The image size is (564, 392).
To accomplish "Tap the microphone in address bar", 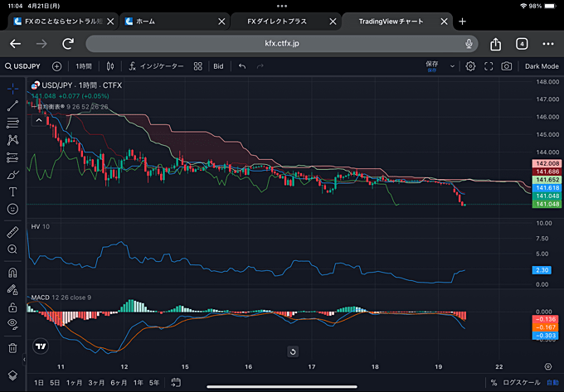I will coord(469,43).
